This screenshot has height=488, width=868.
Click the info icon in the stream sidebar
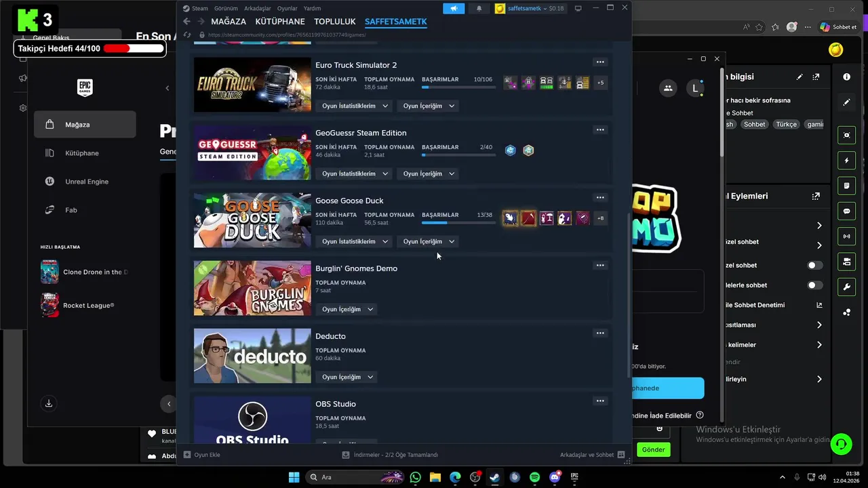[846, 77]
